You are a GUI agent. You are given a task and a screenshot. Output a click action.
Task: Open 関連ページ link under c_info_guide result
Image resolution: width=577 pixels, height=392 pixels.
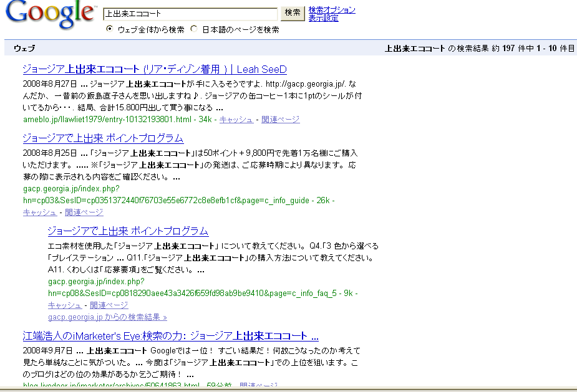pyautogui.click(x=84, y=213)
